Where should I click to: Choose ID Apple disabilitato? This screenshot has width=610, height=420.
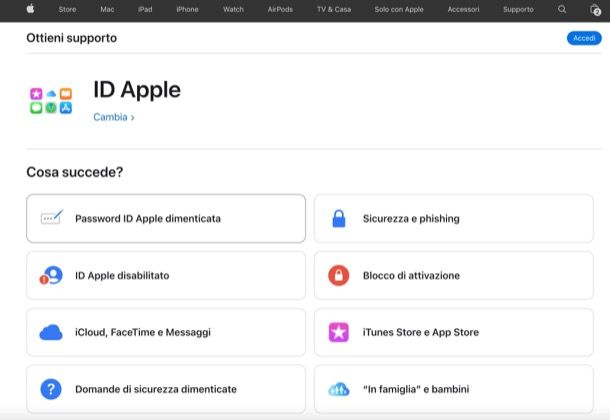(166, 275)
